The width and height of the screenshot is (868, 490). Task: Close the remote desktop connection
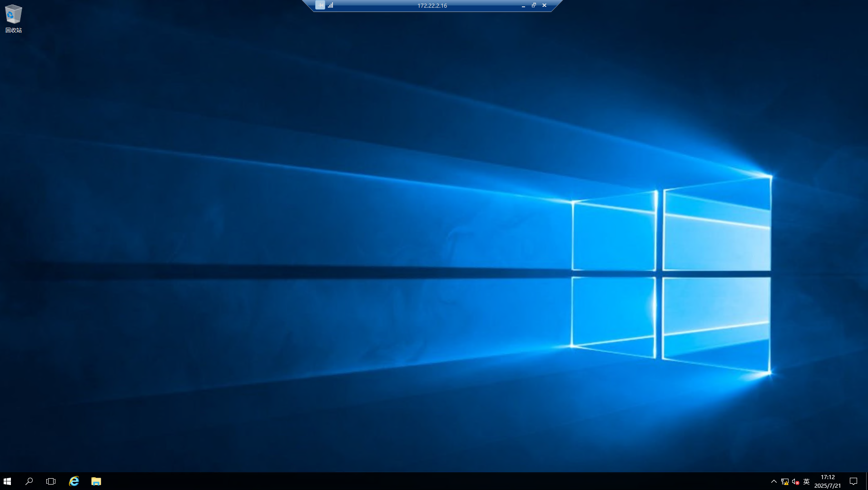click(544, 5)
